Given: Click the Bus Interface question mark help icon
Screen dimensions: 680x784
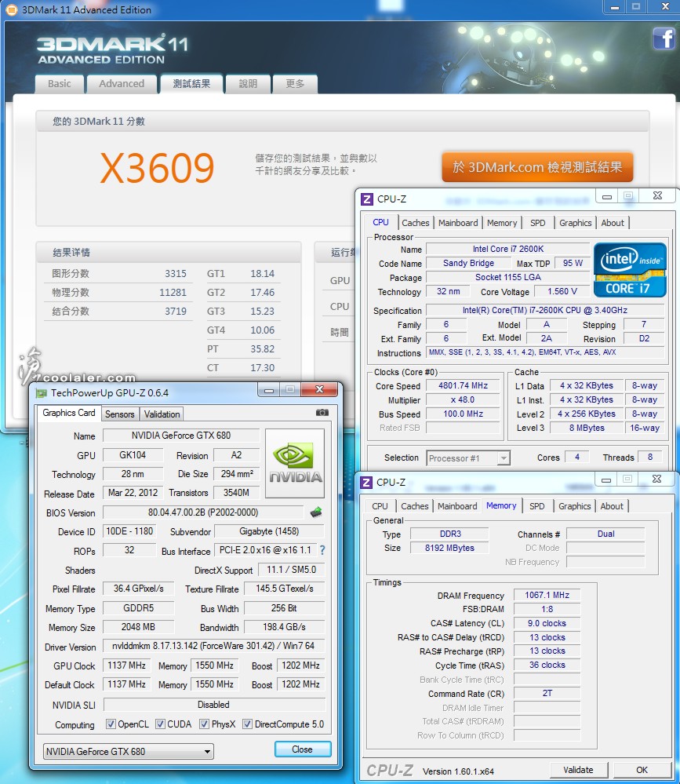Looking at the screenshot, I should tap(323, 550).
